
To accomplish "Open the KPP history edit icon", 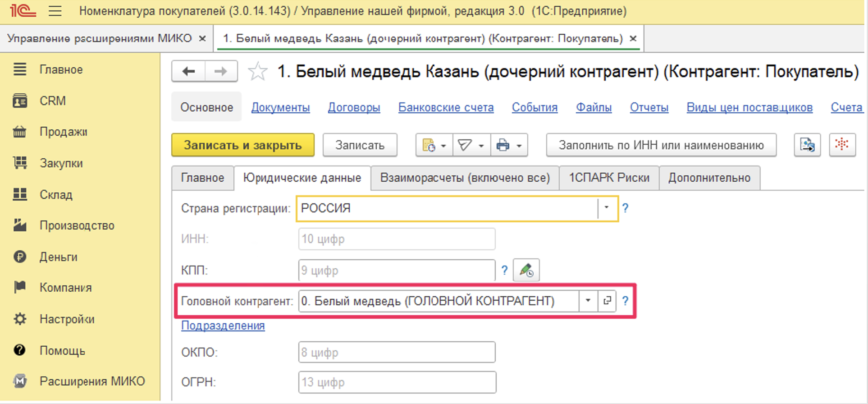I will tap(526, 270).
